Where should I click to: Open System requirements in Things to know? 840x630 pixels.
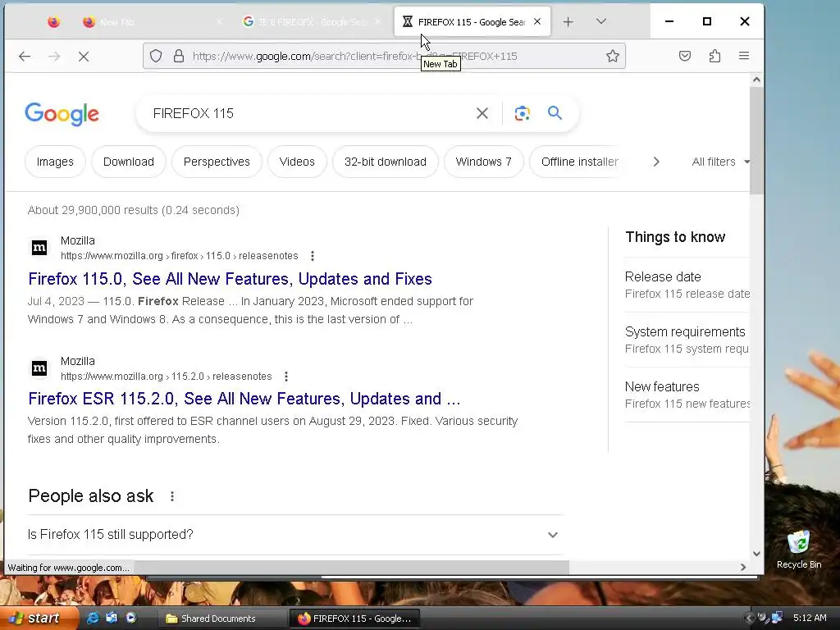687,340
